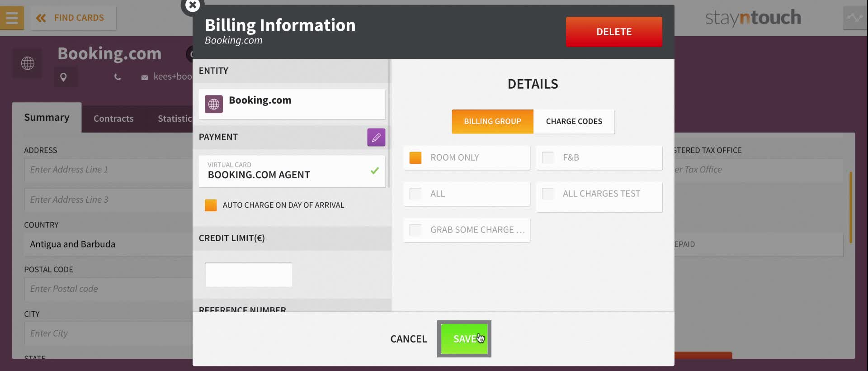Click the PAYMENT section label
868x371 pixels.
tap(218, 137)
